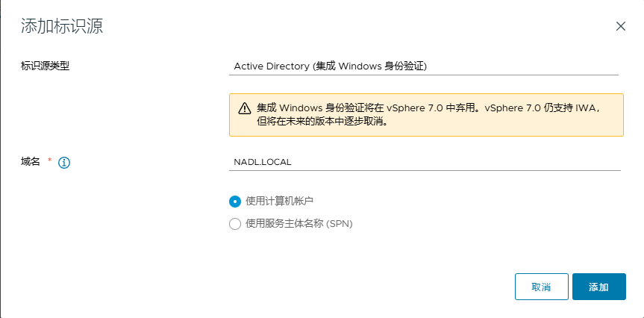Image resolution: width=644 pixels, height=318 pixels.
Task: Confirm with the 添加 button
Action: coord(598,287)
